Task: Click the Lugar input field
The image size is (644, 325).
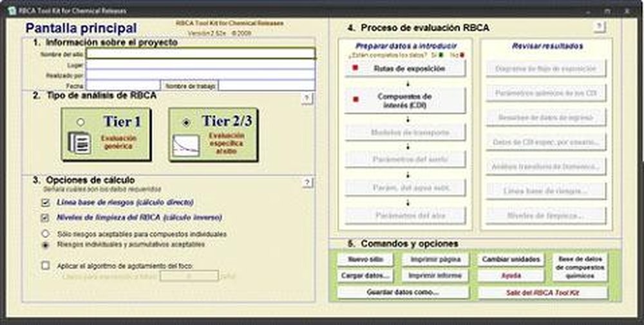Action: point(200,65)
